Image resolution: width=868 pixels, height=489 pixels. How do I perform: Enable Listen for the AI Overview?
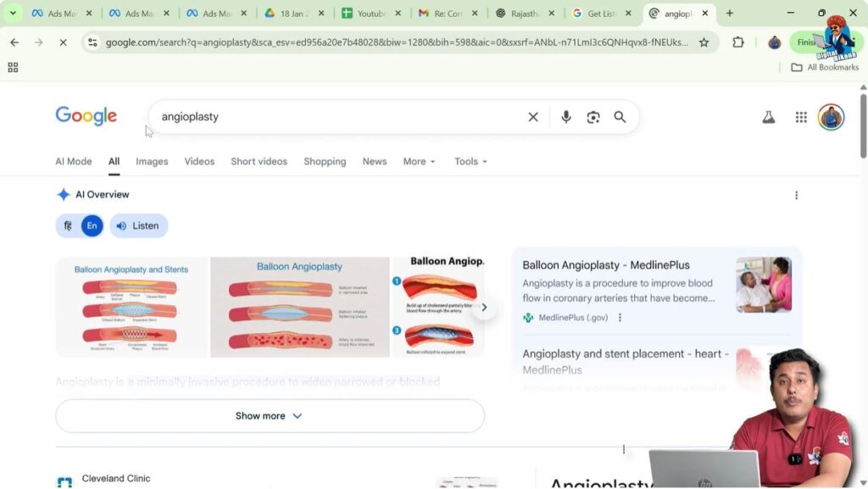[138, 225]
